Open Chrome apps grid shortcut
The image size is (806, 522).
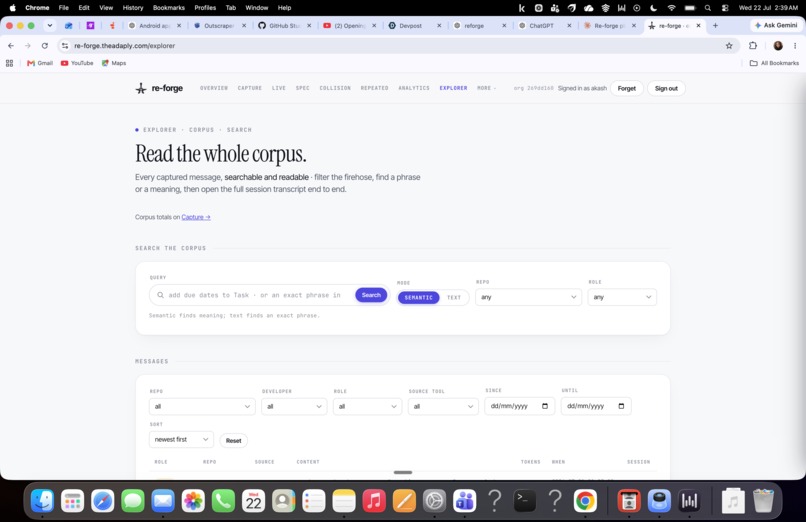point(9,63)
